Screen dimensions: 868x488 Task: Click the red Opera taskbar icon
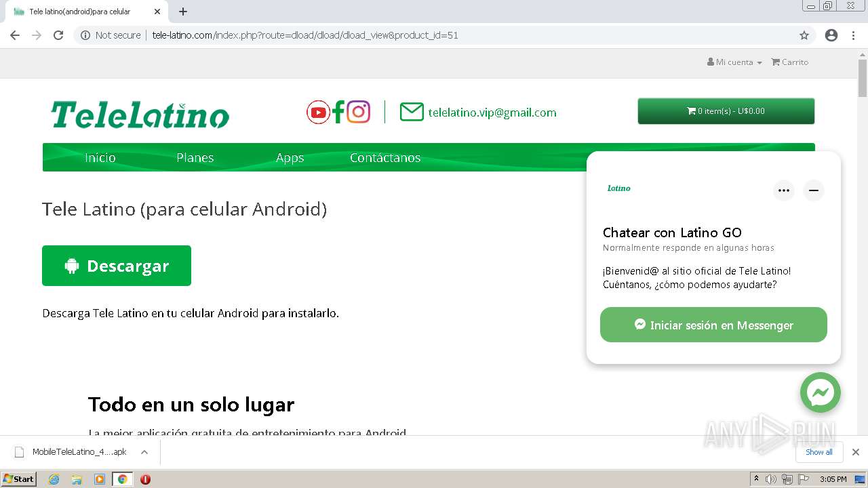click(x=145, y=479)
